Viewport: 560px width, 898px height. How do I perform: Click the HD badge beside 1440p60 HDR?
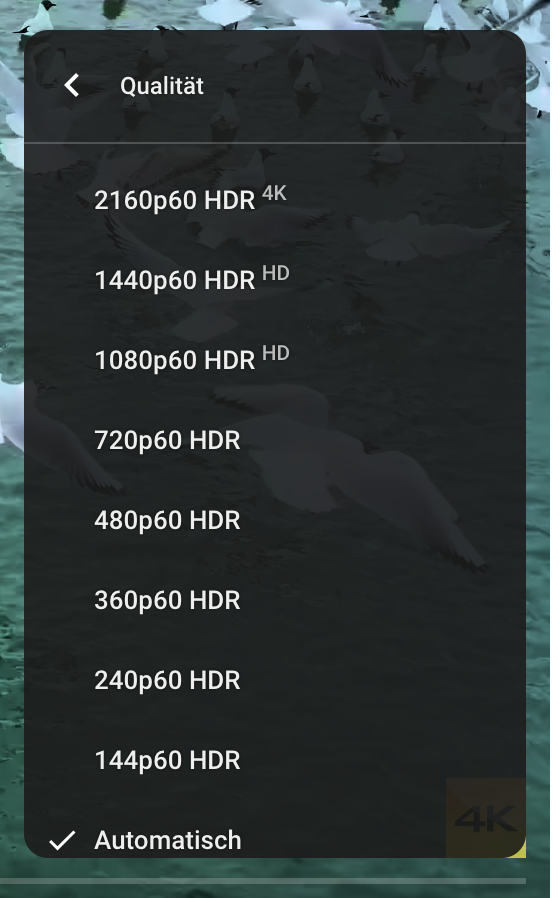[x=275, y=273]
